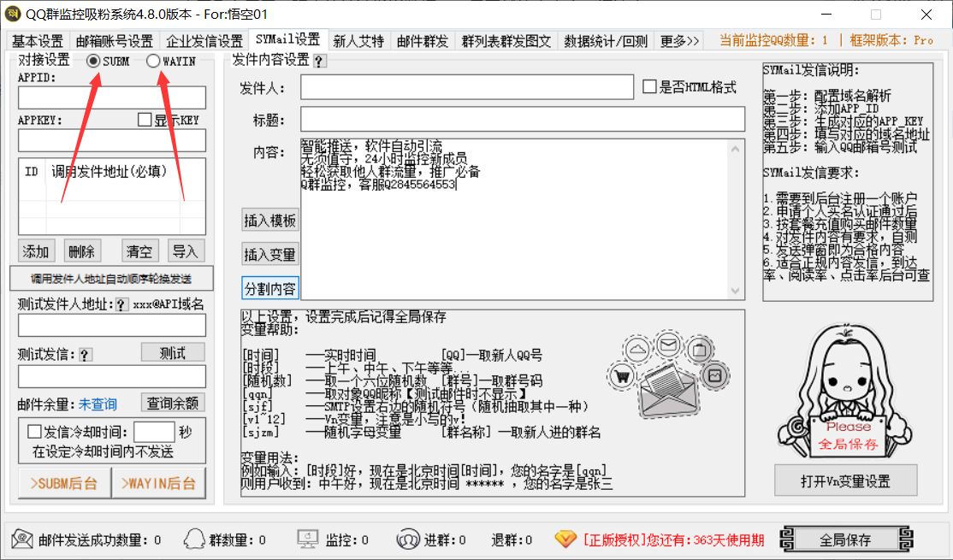This screenshot has width=953, height=560.
Task: Select the SUBM radio button
Action: (93, 62)
